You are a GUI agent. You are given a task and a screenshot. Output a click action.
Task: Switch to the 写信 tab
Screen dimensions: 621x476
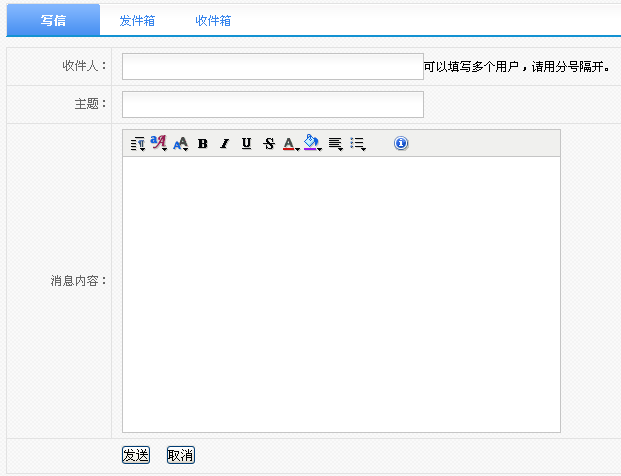[53, 20]
